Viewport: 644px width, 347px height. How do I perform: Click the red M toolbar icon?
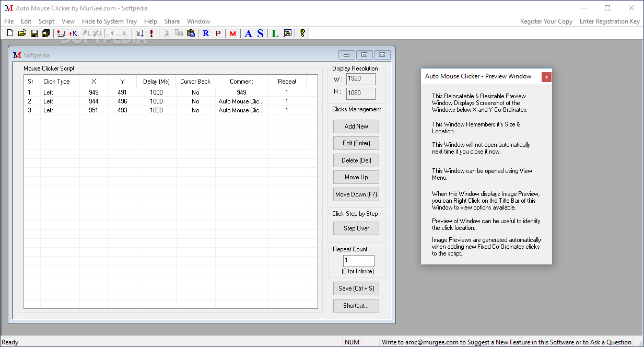(233, 33)
